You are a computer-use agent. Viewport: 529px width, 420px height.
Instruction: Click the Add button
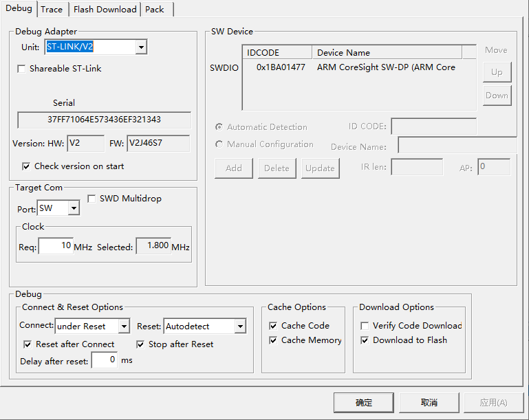pos(234,168)
